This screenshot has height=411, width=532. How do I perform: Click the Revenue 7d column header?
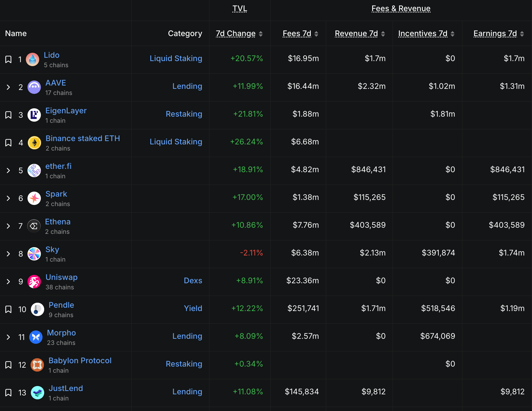pyautogui.click(x=356, y=34)
